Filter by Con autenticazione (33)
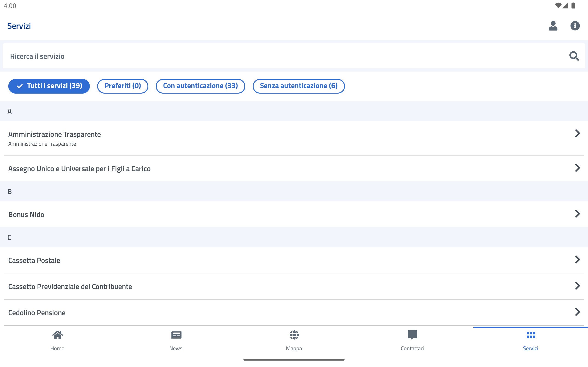 point(200,86)
